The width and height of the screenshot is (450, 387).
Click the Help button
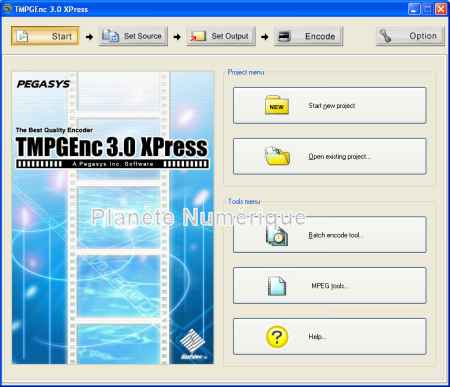[x=330, y=337]
